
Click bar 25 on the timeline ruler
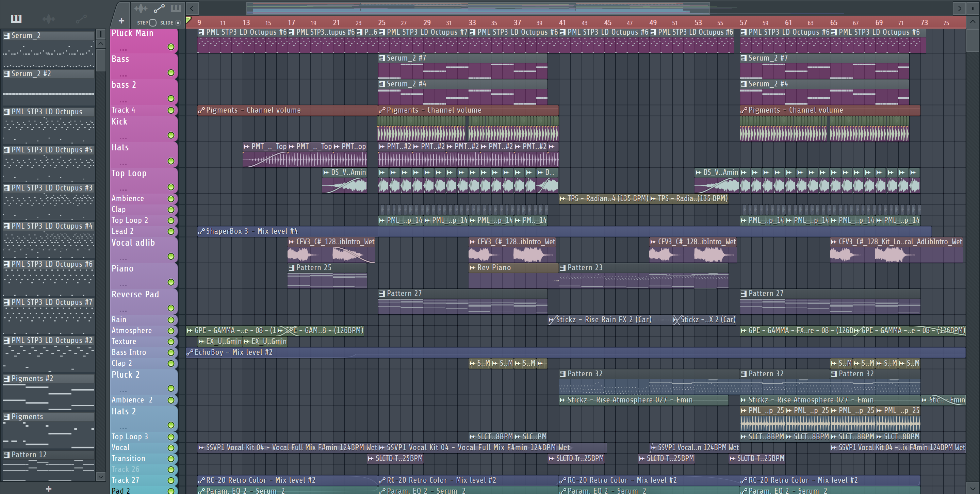click(381, 22)
